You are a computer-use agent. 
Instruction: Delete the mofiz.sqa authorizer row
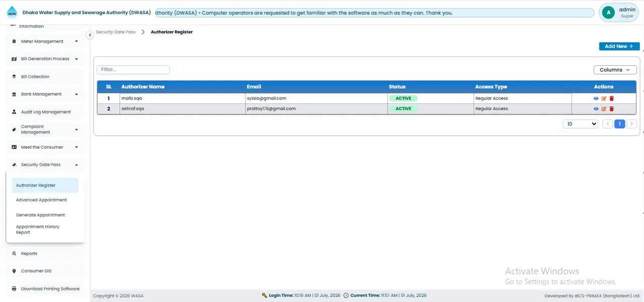(x=612, y=98)
